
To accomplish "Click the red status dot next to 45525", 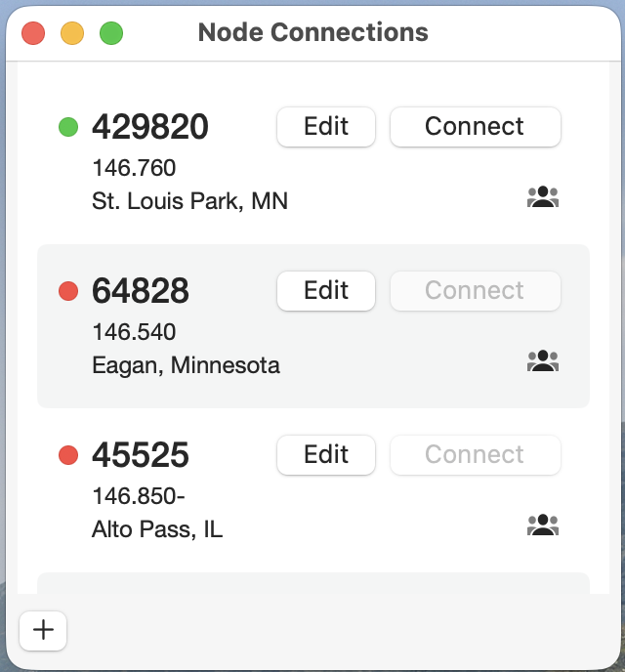I will point(68,455).
